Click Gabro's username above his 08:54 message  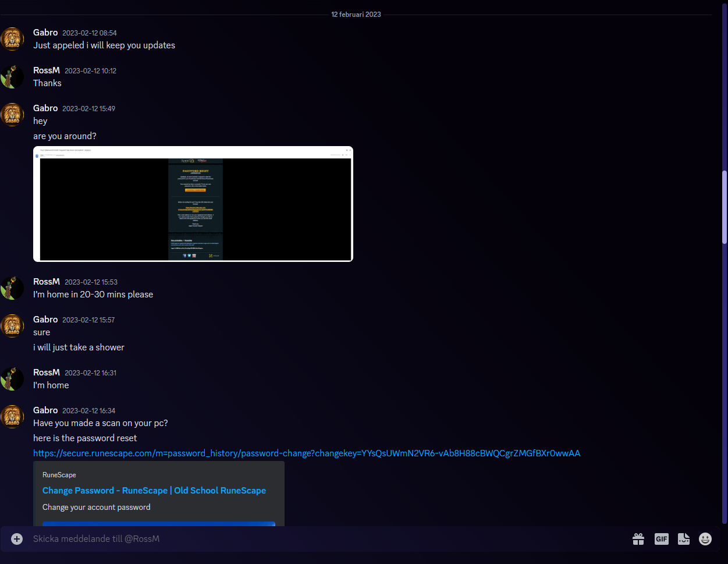coord(45,32)
